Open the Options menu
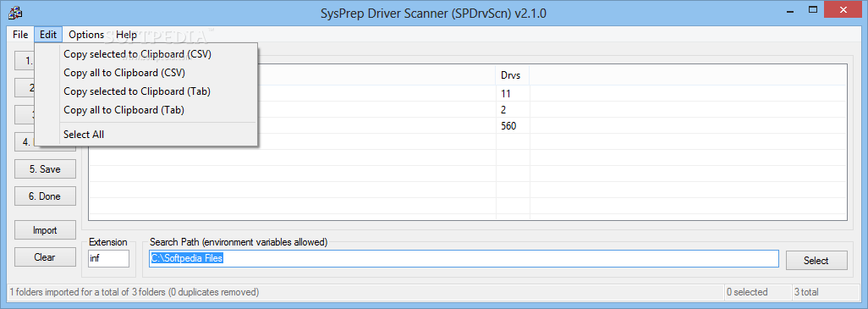868x309 pixels. tap(86, 35)
